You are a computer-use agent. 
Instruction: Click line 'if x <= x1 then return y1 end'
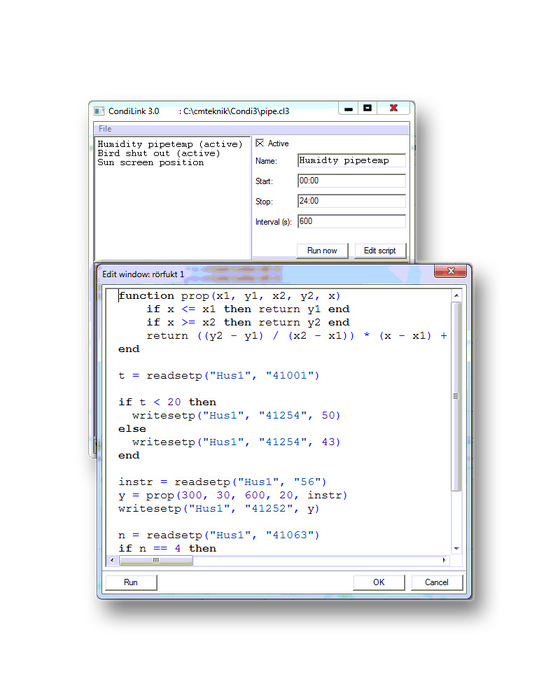248,309
